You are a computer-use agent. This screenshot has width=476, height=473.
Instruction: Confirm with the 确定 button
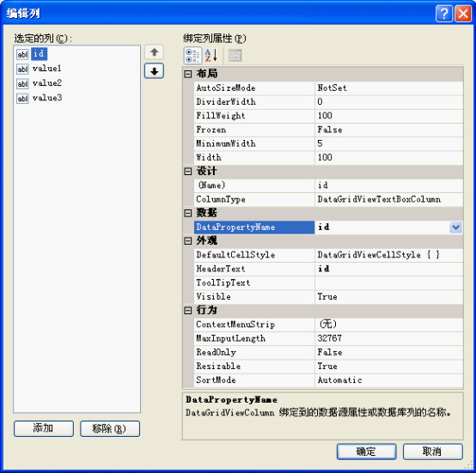point(366,452)
